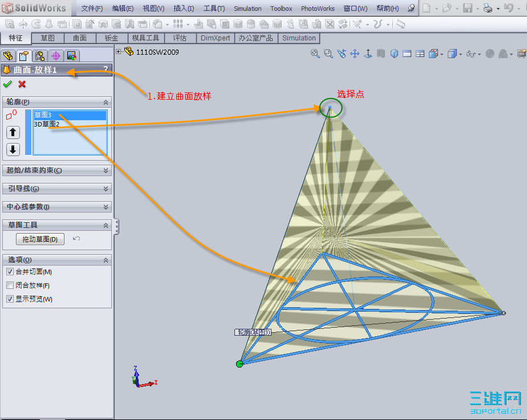
Task: Select 草图3 in the profiles list
Action: [70, 115]
